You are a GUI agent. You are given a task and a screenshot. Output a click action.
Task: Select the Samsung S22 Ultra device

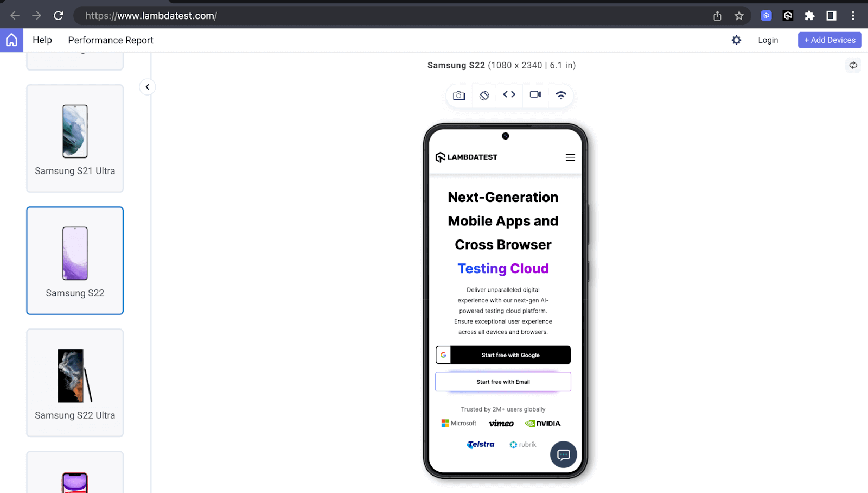click(x=75, y=383)
